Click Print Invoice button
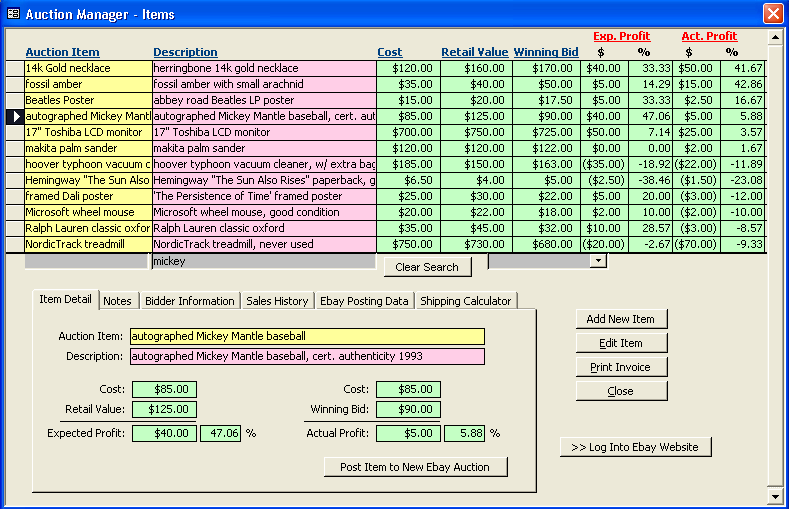The image size is (789, 509). (621, 367)
